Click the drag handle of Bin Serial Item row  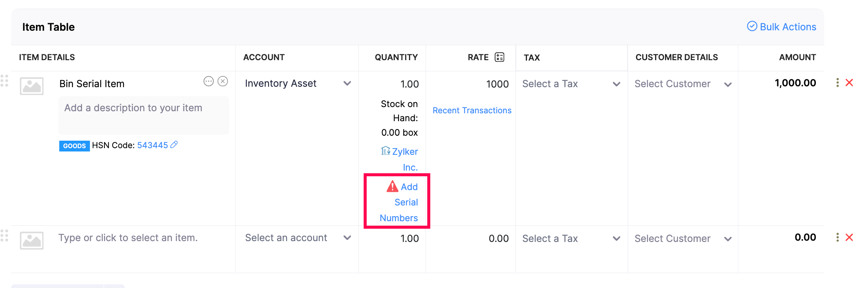pos(5,81)
